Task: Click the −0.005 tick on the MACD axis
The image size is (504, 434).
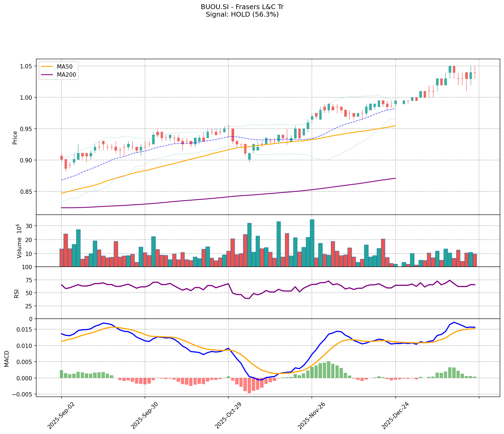Action: pos(23,394)
